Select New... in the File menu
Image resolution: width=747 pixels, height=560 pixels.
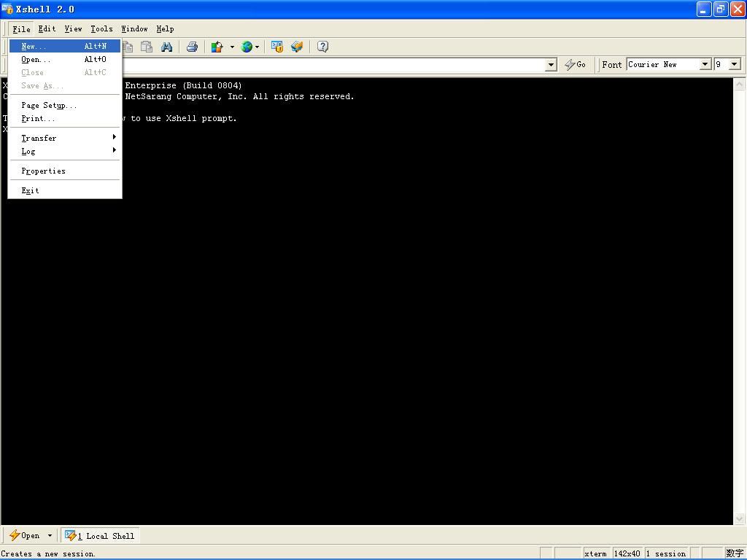(65, 46)
